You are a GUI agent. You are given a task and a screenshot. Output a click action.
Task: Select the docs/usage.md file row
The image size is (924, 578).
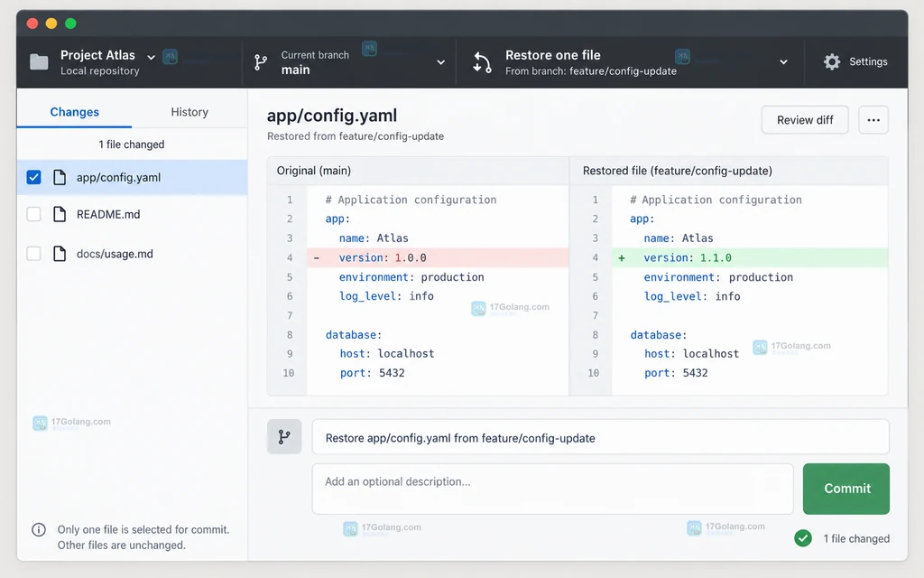point(132,254)
